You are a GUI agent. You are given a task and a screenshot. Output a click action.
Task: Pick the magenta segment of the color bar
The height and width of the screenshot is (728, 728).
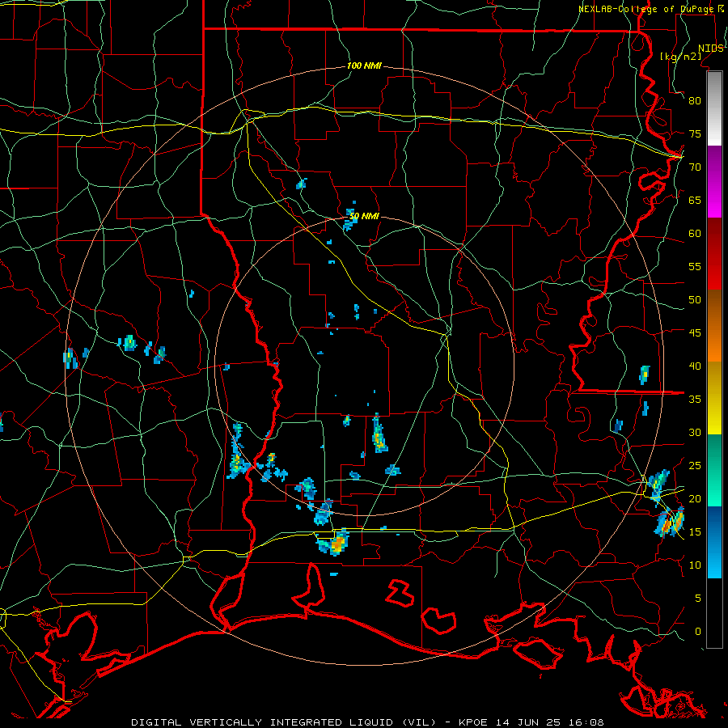[714, 182]
